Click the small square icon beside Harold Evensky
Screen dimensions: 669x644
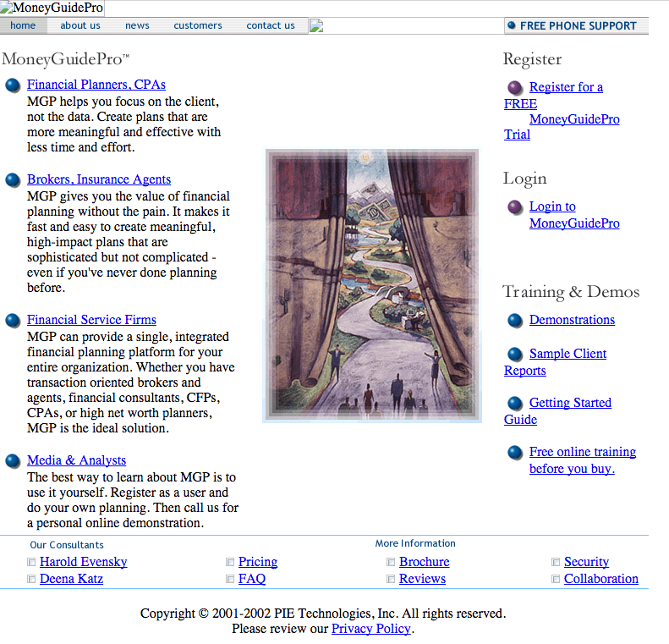pyautogui.click(x=31, y=562)
